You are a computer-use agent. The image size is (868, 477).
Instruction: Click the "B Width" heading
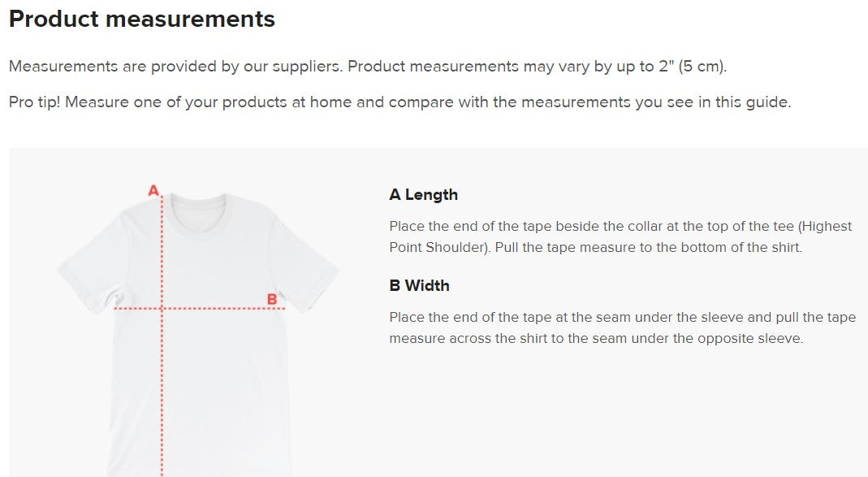(x=419, y=286)
